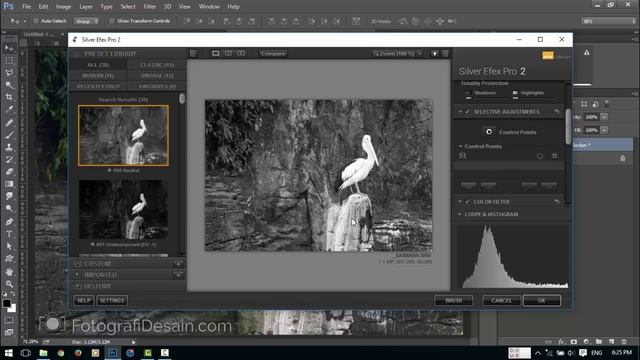This screenshot has width=640, height=360.
Task: Select the 001 Underexposed preset thumbnail
Action: click(x=123, y=209)
